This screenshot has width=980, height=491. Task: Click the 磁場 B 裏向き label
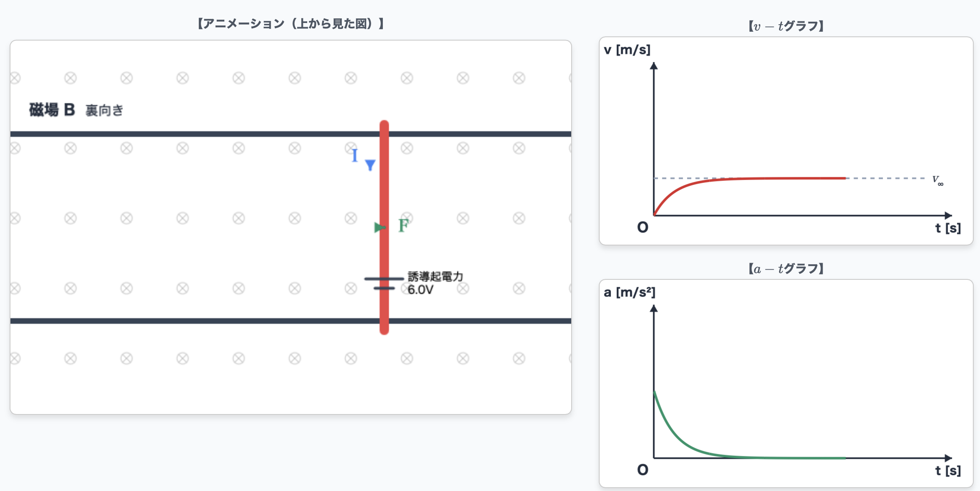(x=76, y=110)
